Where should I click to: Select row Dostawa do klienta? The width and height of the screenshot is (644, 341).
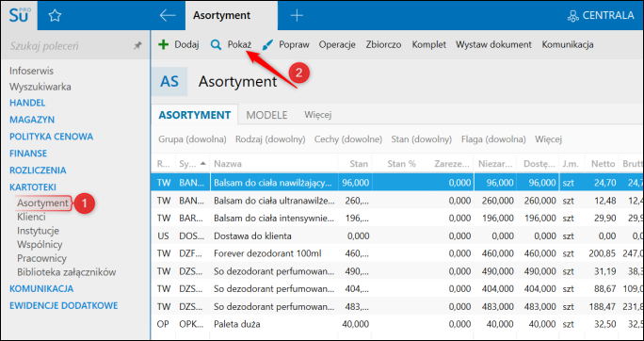click(397, 235)
